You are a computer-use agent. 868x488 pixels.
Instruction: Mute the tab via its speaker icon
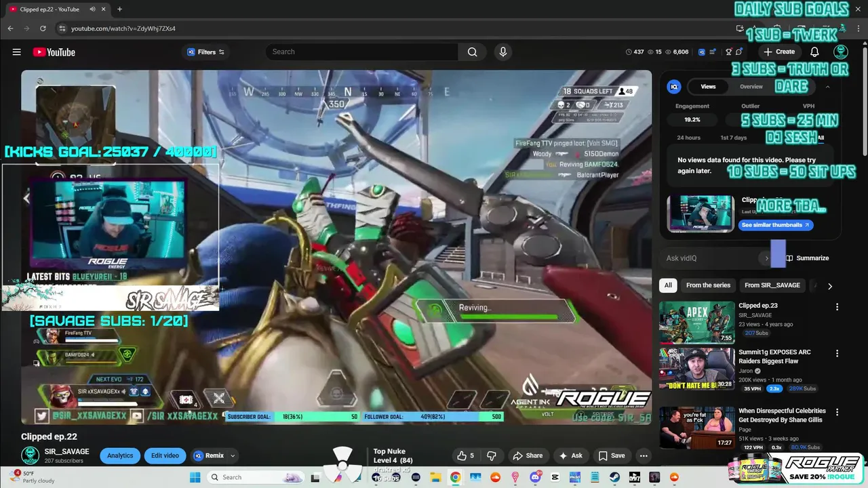point(92,9)
